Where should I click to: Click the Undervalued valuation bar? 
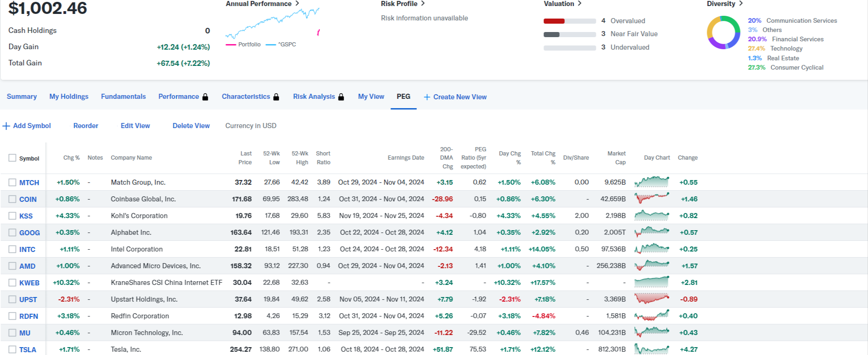[x=569, y=48]
